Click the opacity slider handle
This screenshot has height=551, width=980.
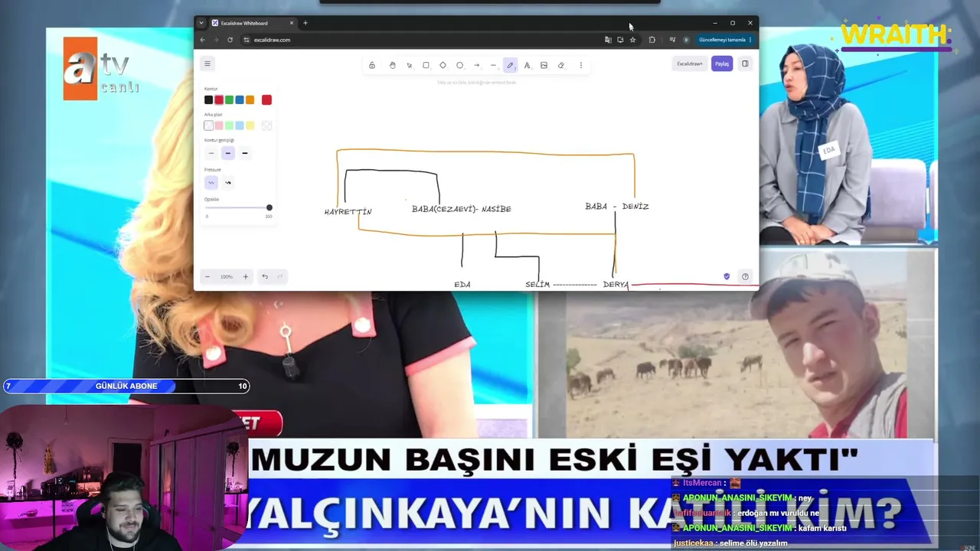point(269,207)
